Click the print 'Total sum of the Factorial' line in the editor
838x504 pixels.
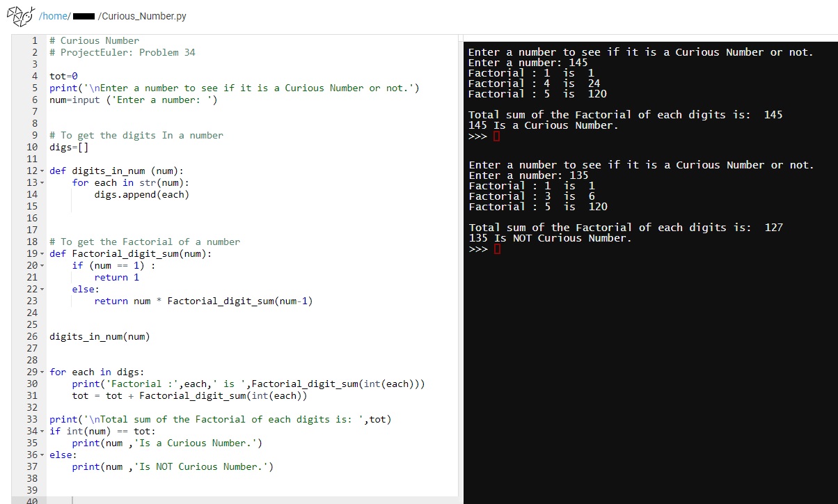(221, 419)
